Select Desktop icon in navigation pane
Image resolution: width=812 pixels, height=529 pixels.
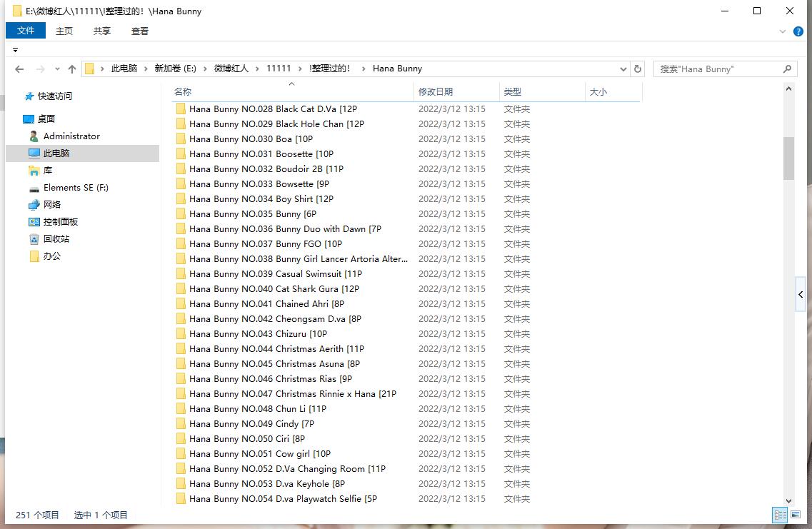[29, 119]
